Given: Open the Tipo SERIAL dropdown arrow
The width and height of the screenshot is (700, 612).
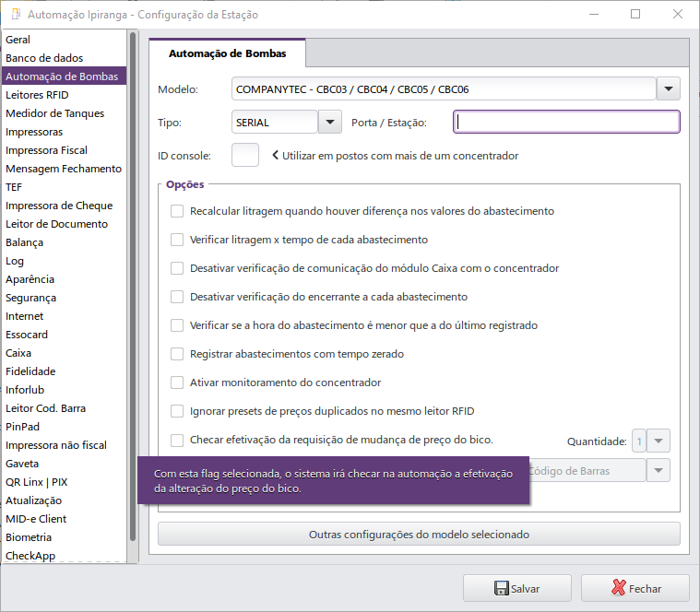Looking at the screenshot, I should coord(330,122).
